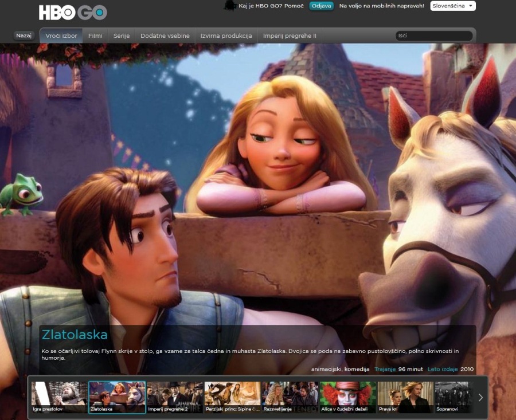Open the Zlatolaska title heading

point(75,335)
